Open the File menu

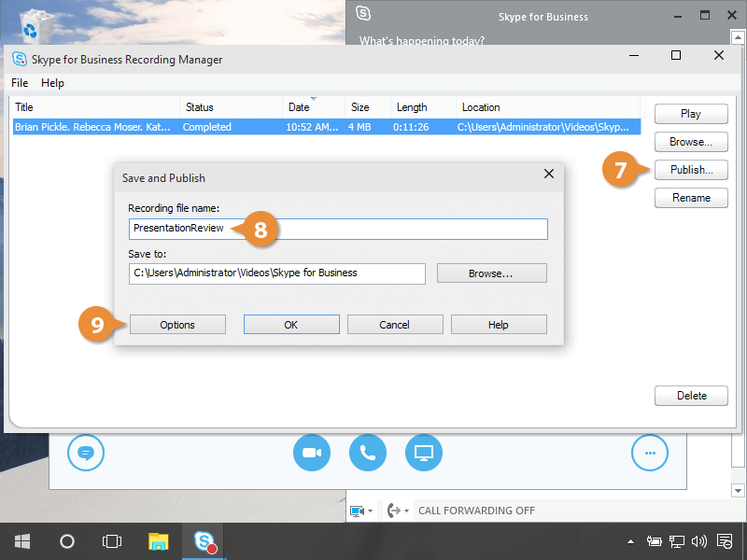coord(20,83)
